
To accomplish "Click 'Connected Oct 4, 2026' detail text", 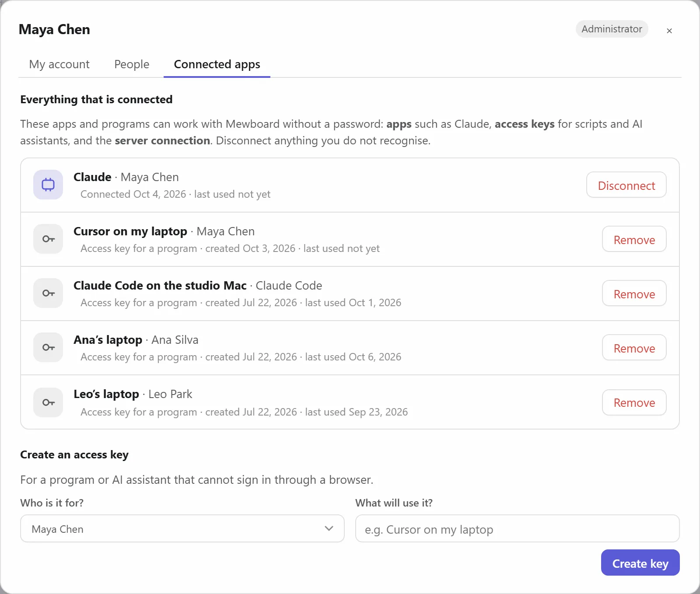I will (133, 194).
